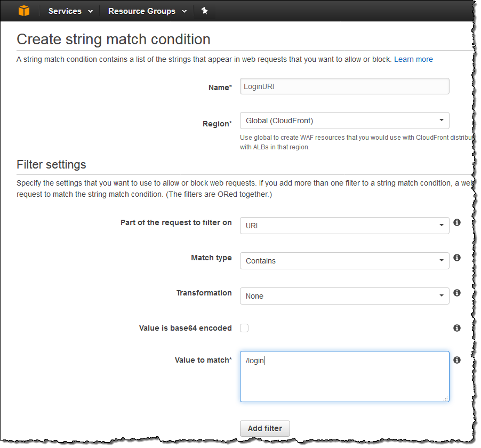
Task: Open the Transformation dropdown set to None
Action: click(x=344, y=296)
